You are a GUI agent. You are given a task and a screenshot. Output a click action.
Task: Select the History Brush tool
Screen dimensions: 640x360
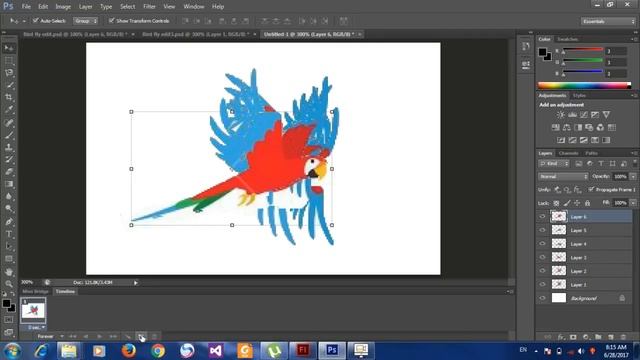[9, 159]
